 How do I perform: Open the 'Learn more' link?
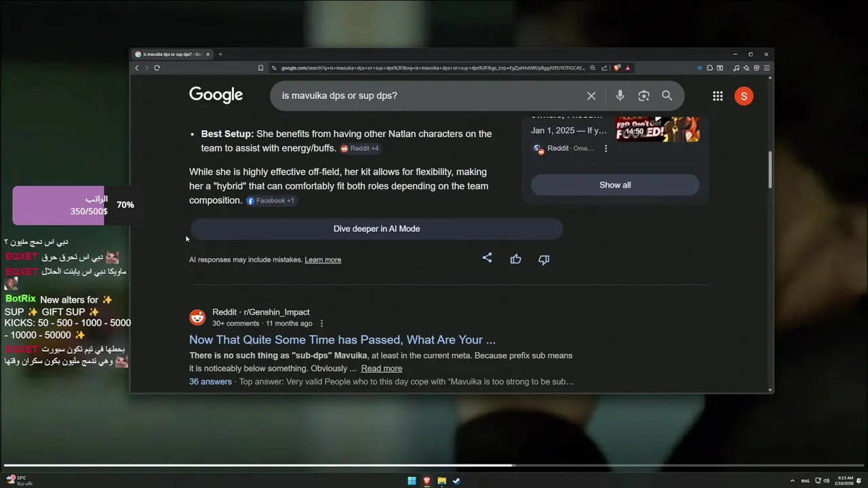323,260
